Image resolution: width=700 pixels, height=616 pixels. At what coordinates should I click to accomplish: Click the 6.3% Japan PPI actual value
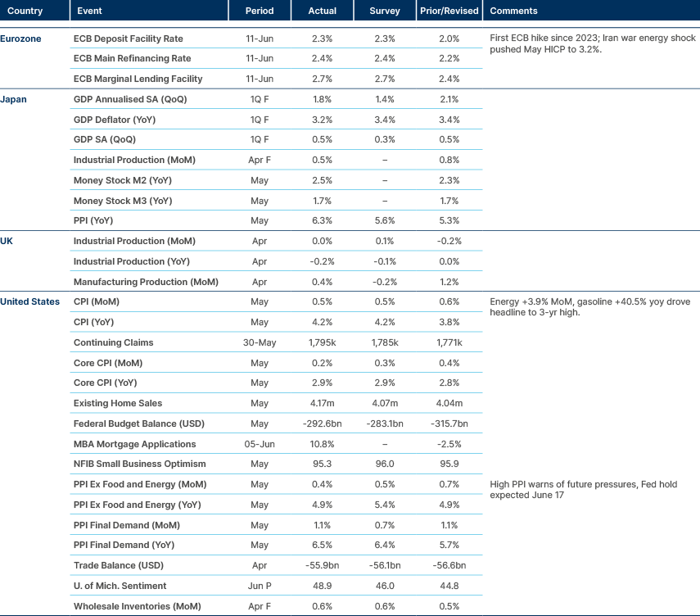[x=322, y=220]
